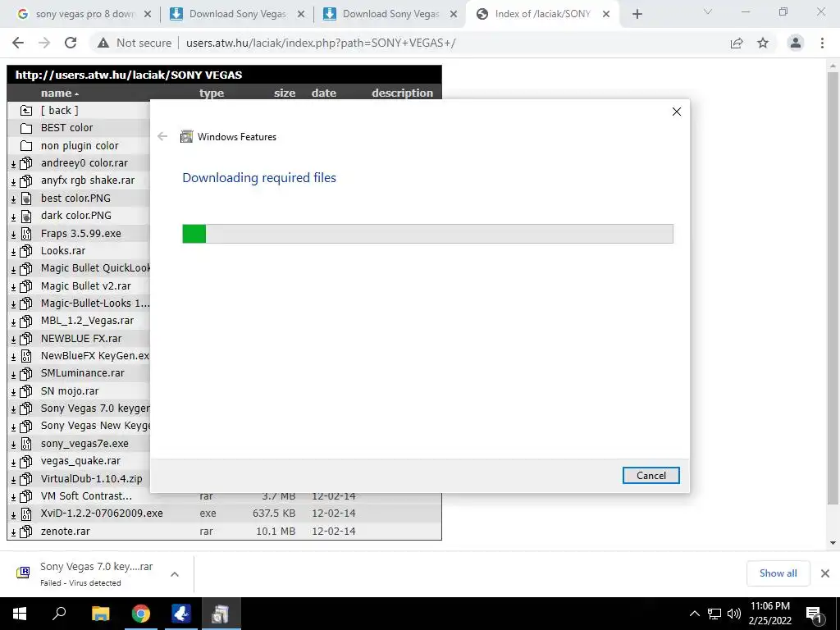Click archive icon next to anyfx rgb shake.rar
The image size is (840, 630).
pos(25,180)
